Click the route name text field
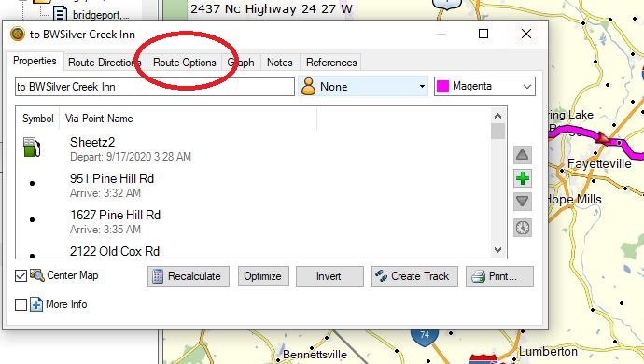Image resolution: width=644 pixels, height=364 pixels. 155,87
